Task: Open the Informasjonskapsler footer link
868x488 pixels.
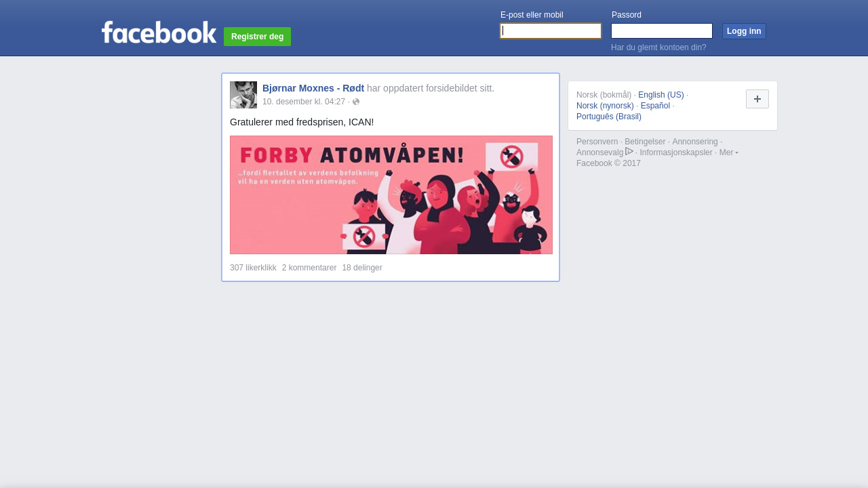Action: [676, 152]
